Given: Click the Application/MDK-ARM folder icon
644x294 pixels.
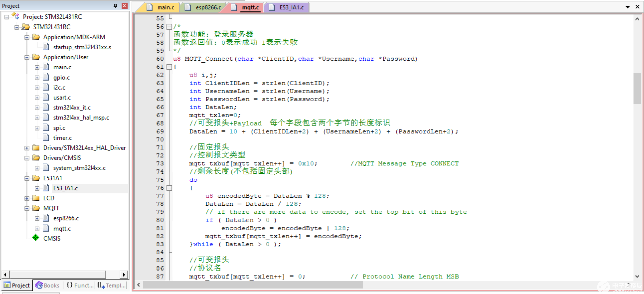Looking at the screenshot, I should (x=36, y=37).
